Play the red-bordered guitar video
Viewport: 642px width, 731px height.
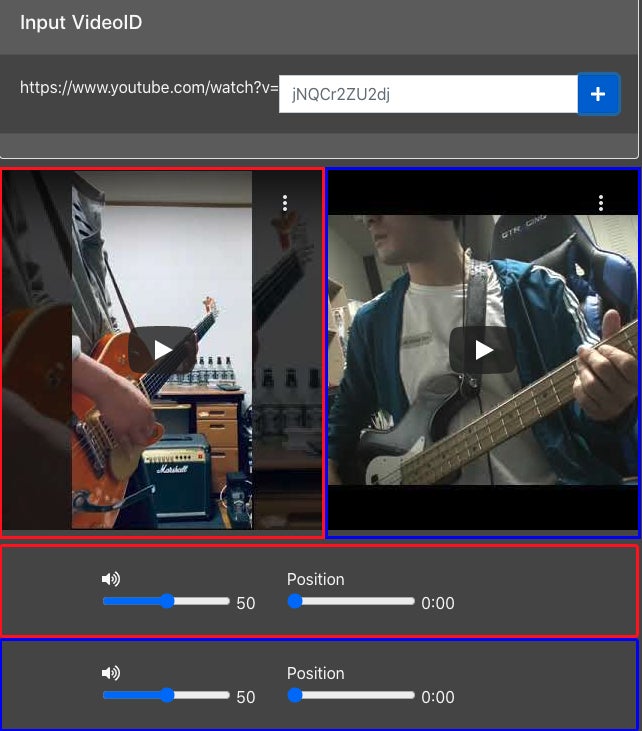click(x=162, y=350)
